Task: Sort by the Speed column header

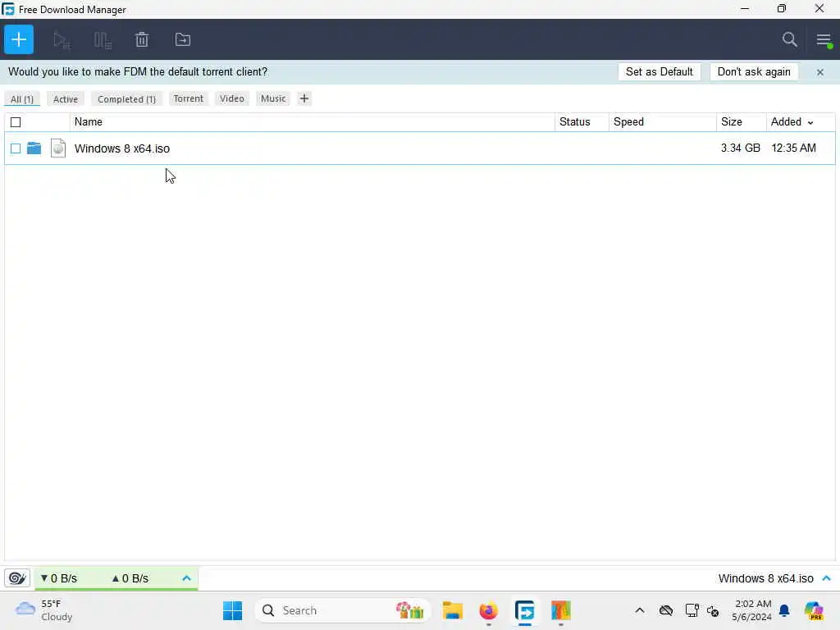Action: [x=663, y=122]
